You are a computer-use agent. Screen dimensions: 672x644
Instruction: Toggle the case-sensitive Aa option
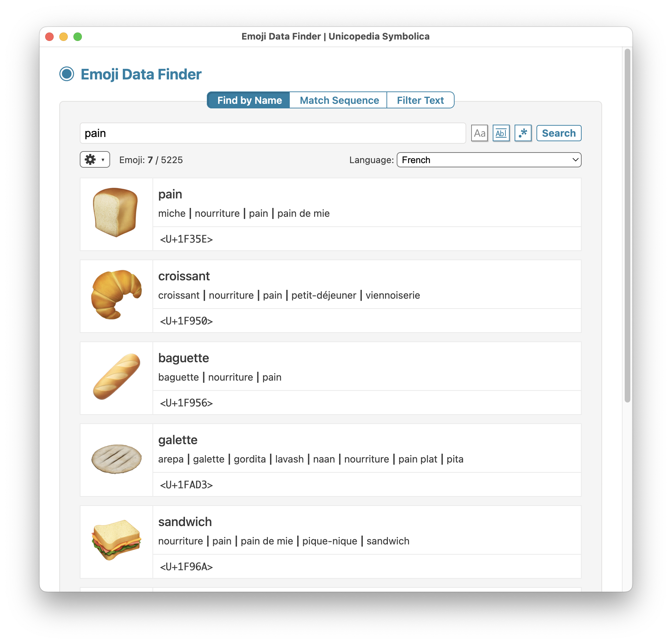pos(479,133)
